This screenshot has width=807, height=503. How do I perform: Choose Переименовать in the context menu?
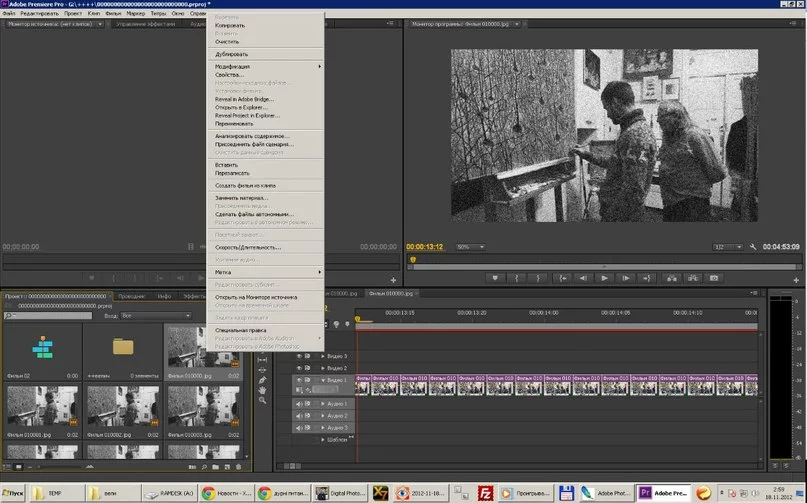point(266,124)
